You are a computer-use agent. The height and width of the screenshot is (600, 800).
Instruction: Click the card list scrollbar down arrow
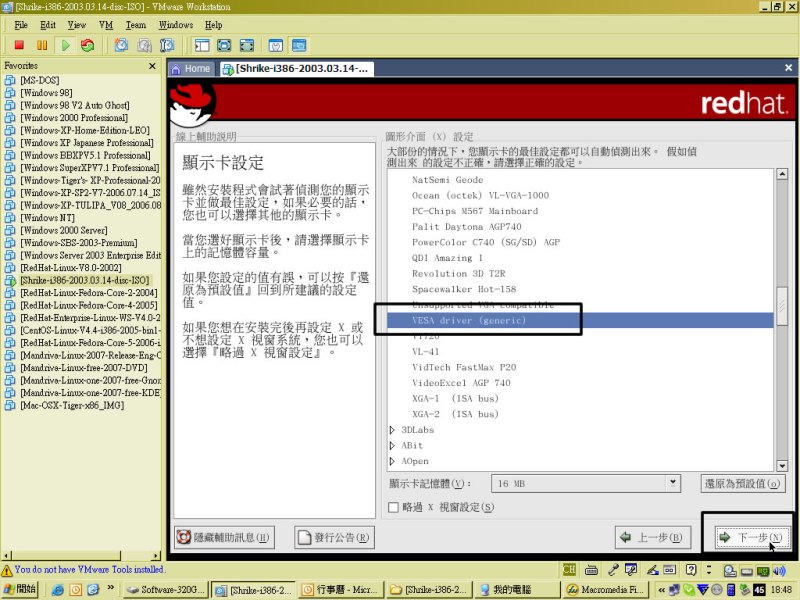[782, 465]
